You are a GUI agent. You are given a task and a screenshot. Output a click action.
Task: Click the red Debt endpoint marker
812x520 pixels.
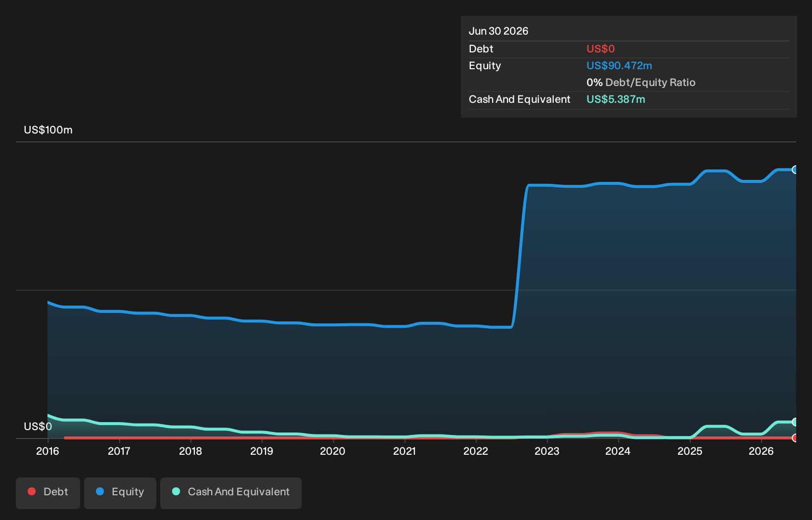[x=795, y=437]
